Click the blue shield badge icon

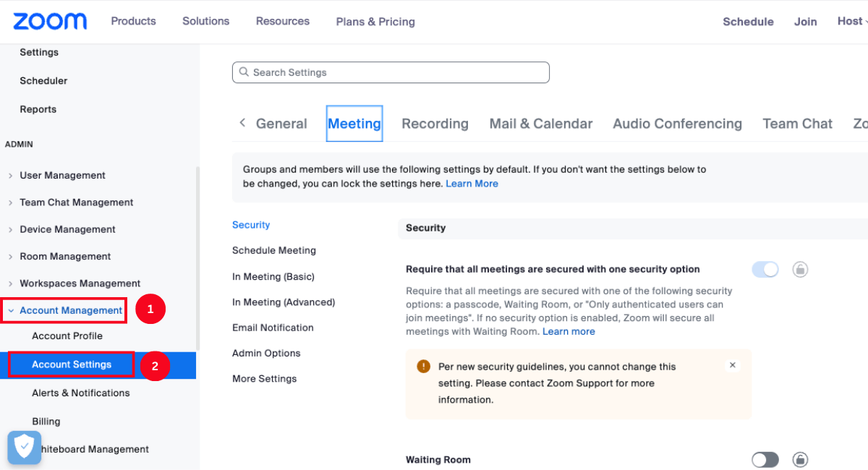[x=25, y=448]
